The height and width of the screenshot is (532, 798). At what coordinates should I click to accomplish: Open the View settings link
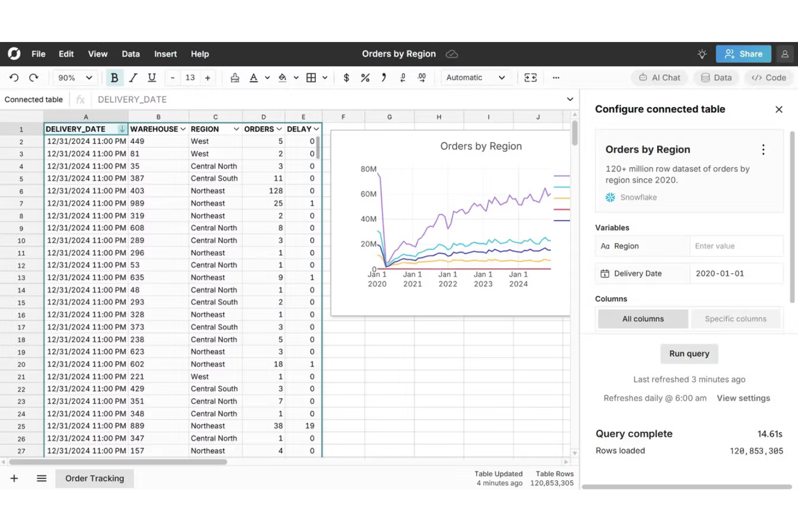[x=743, y=398]
